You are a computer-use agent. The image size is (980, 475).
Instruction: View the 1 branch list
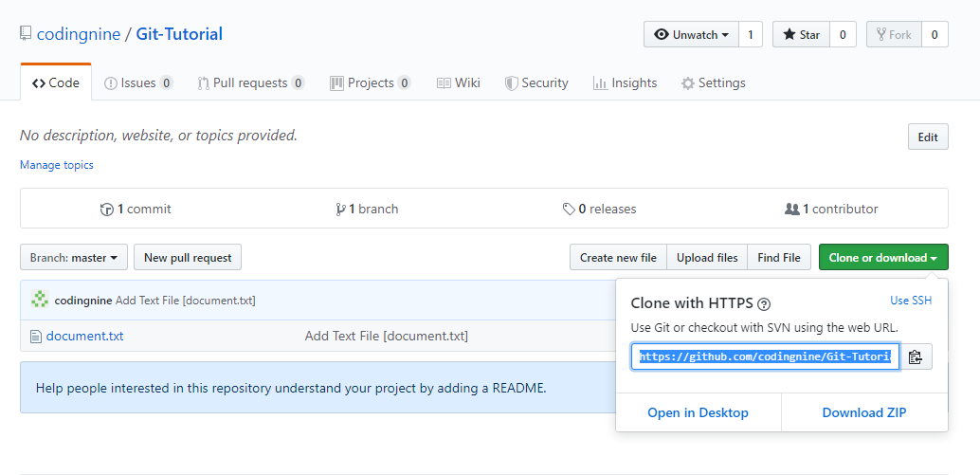(x=367, y=209)
